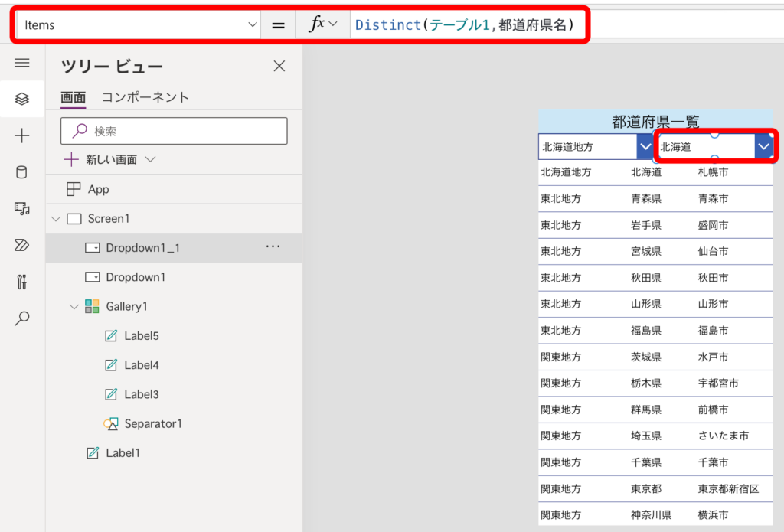784x532 pixels.
Task: Open the Data pane cylinder icon
Action: coord(21,172)
